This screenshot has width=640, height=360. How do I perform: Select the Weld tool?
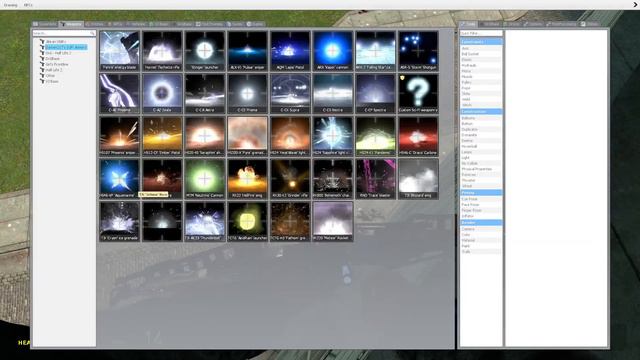(481, 99)
